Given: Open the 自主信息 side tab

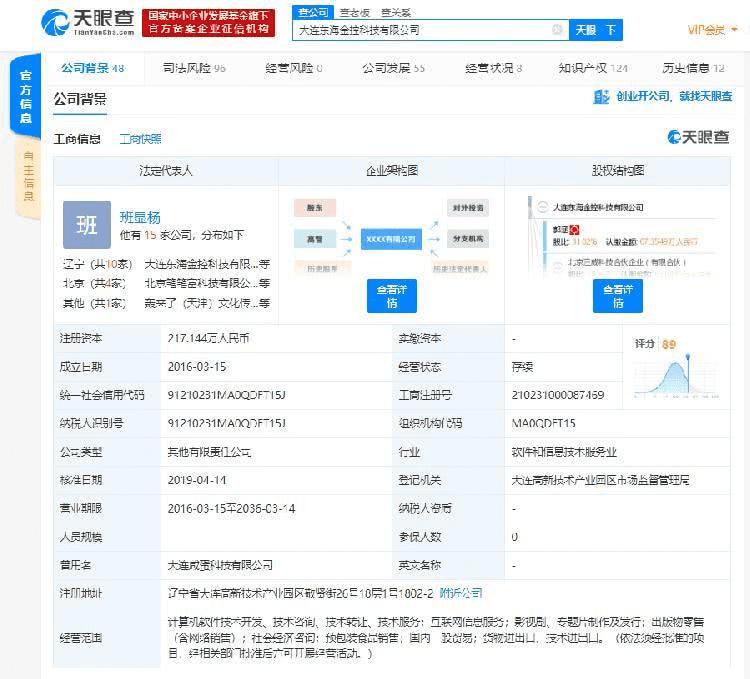Looking at the screenshot, I should (28, 176).
